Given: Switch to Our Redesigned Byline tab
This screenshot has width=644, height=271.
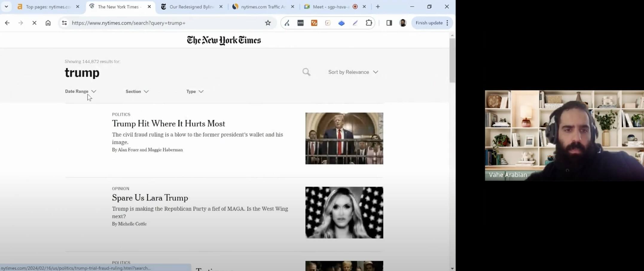Looking at the screenshot, I should 191,7.
